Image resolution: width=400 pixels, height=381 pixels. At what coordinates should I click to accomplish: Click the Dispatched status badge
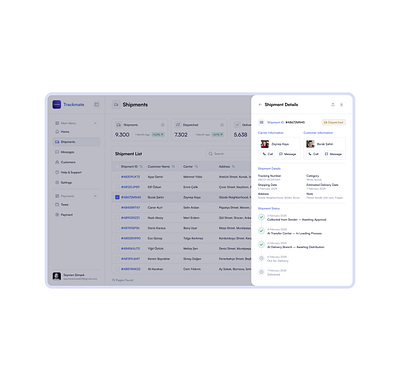pos(334,122)
